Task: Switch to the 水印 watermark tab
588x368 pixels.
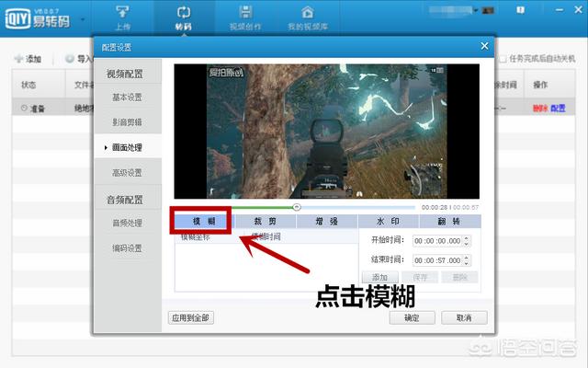Action: coord(388,221)
